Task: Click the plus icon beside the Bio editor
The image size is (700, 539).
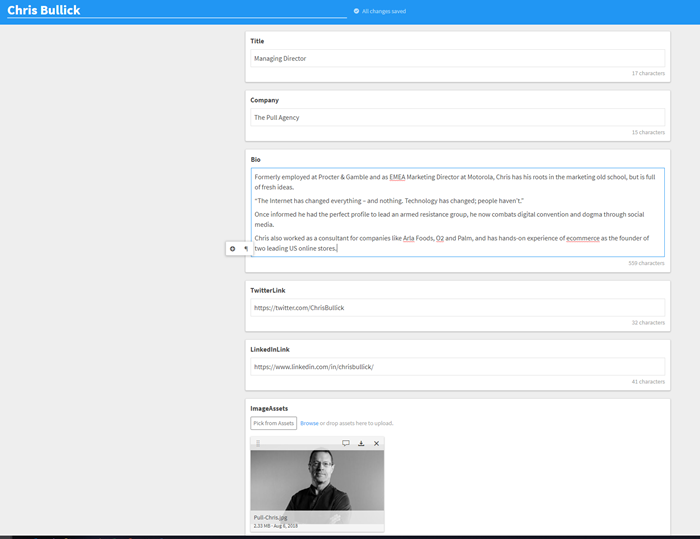Action: [233, 248]
